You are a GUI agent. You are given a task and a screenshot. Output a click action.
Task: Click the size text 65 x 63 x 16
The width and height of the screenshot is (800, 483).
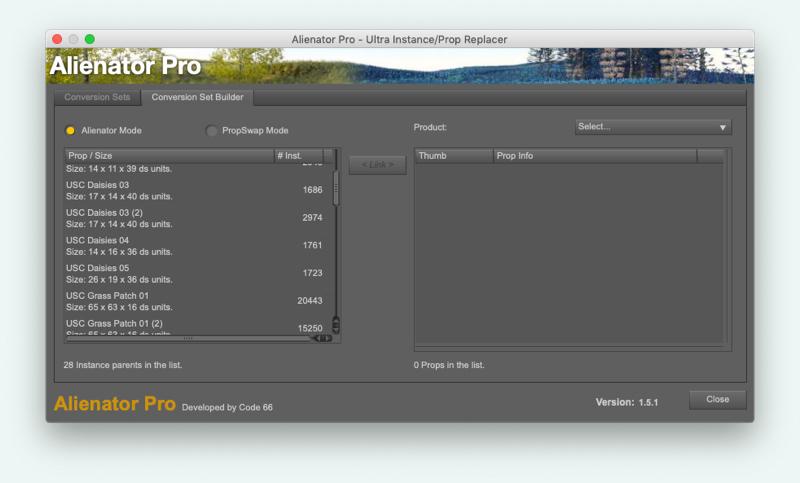(119, 307)
